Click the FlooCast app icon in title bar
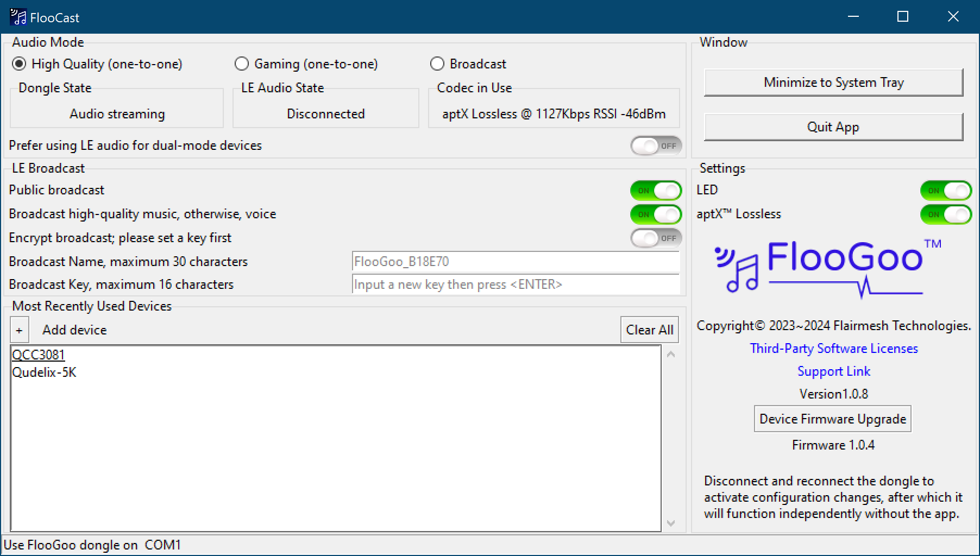 (x=17, y=17)
